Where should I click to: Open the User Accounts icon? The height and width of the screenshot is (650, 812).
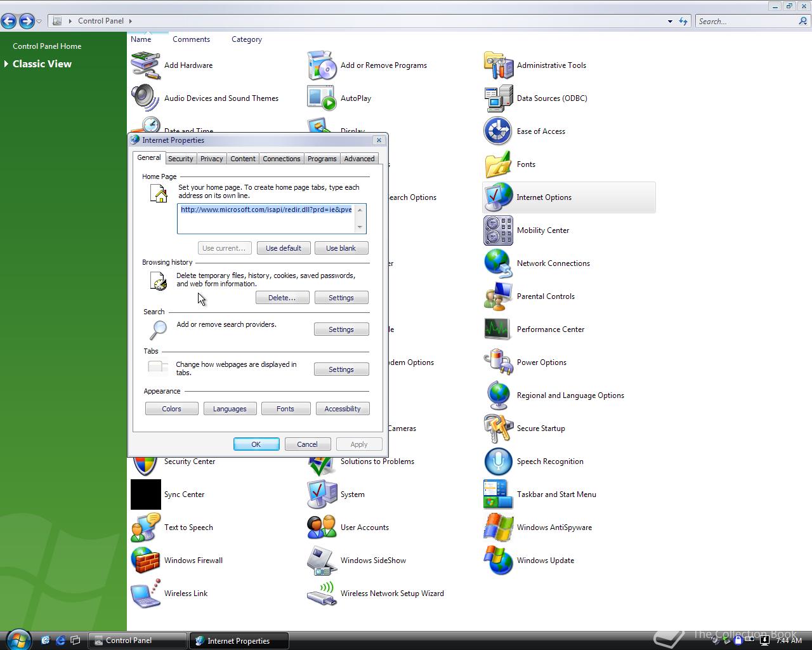pos(322,527)
